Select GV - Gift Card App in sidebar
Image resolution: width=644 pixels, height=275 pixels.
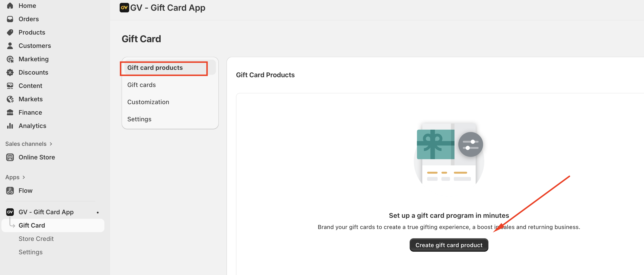(x=46, y=212)
